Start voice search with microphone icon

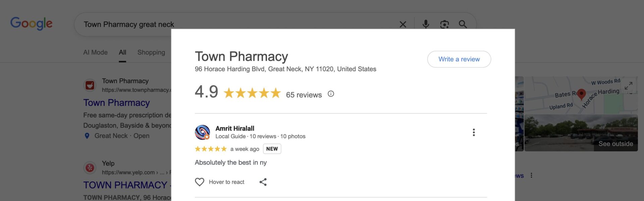426,24
